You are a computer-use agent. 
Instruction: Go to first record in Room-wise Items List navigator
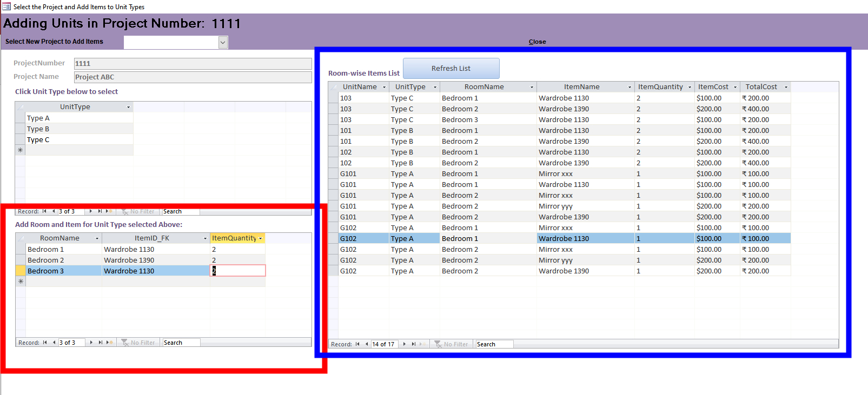point(357,344)
